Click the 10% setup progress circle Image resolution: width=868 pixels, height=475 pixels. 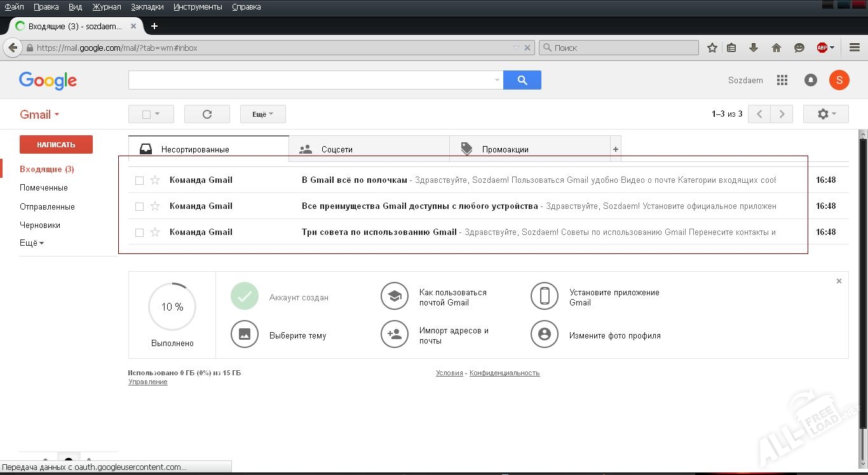point(172,307)
